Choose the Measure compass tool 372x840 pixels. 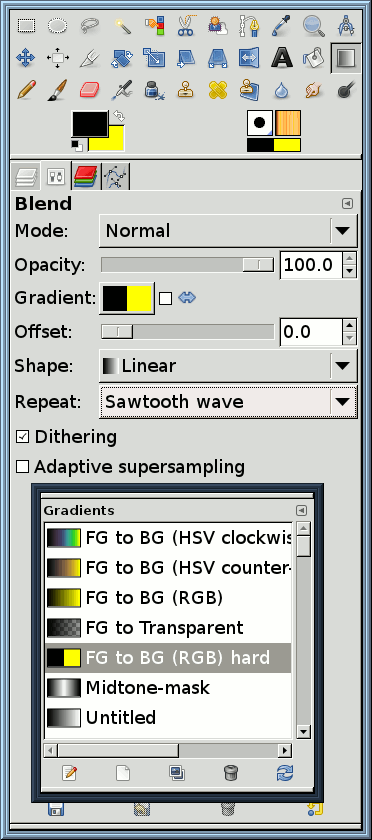point(346,25)
